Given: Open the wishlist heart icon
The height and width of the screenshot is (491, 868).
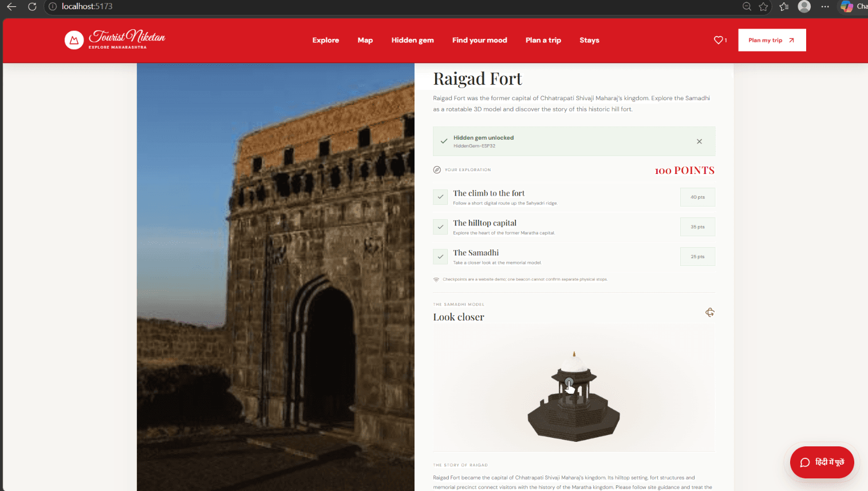Looking at the screenshot, I should pyautogui.click(x=720, y=40).
